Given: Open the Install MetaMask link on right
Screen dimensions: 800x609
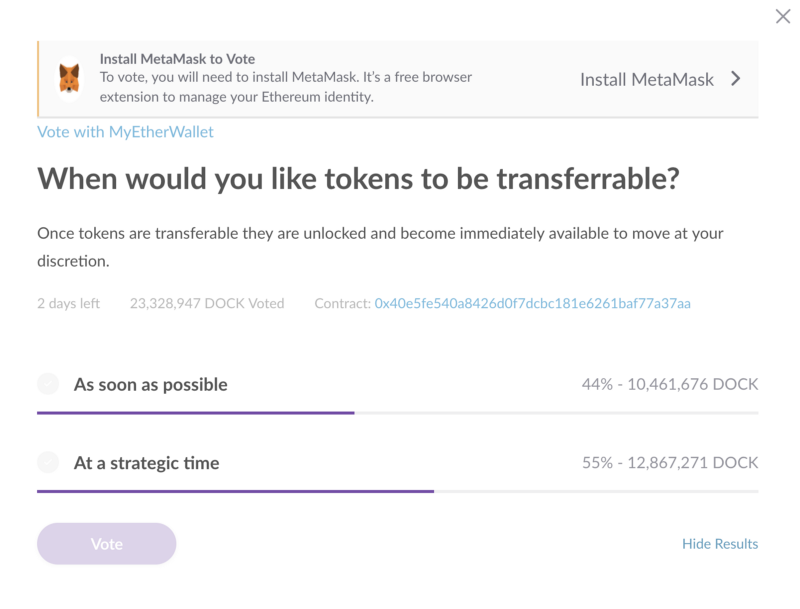Looking at the screenshot, I should pos(646,80).
